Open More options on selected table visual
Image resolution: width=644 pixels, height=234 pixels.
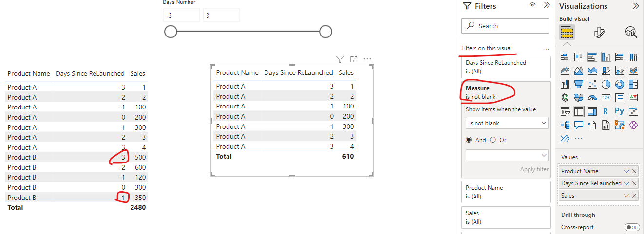[367, 59]
